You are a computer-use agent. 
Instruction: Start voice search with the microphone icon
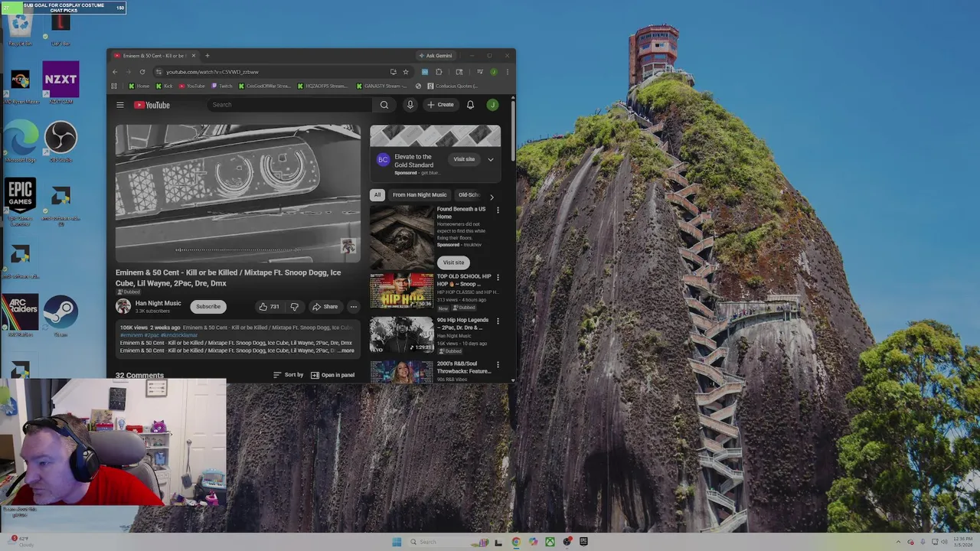(410, 105)
